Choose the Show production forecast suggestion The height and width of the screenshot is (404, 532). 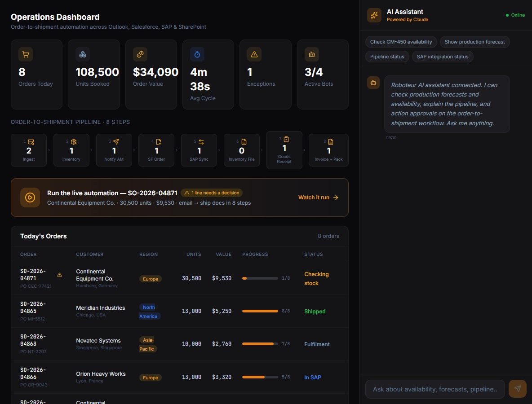[474, 42]
